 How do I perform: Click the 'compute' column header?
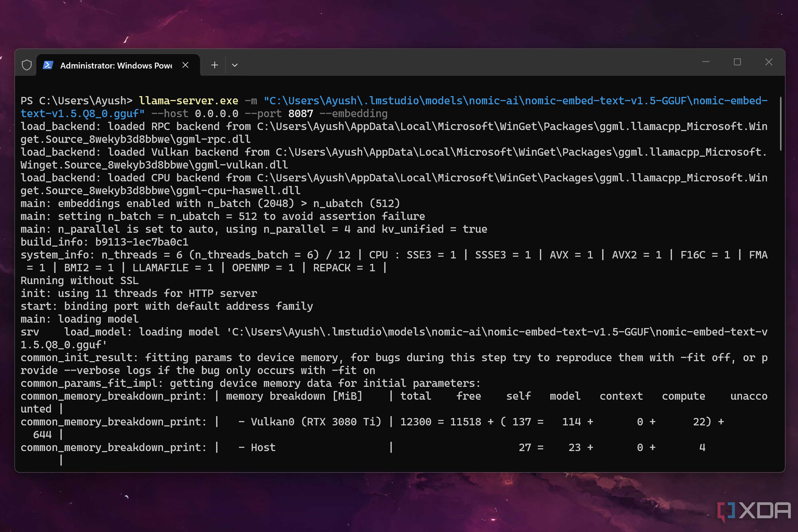click(683, 396)
